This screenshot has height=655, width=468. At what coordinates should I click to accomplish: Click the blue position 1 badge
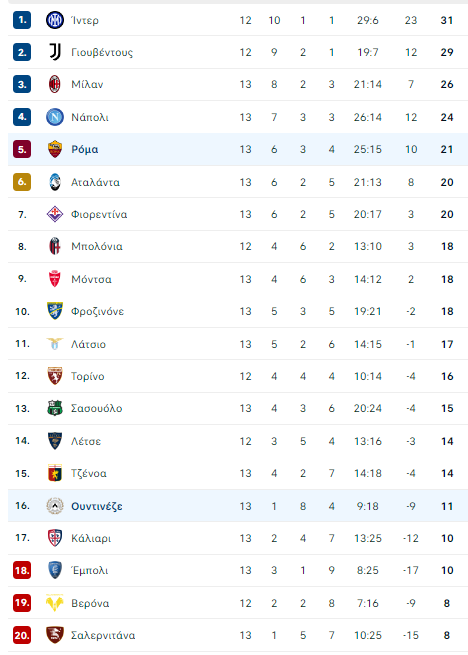point(22,20)
